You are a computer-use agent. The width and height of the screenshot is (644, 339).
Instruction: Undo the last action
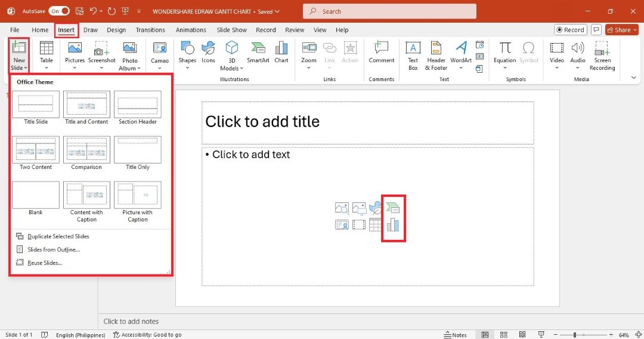[93, 11]
